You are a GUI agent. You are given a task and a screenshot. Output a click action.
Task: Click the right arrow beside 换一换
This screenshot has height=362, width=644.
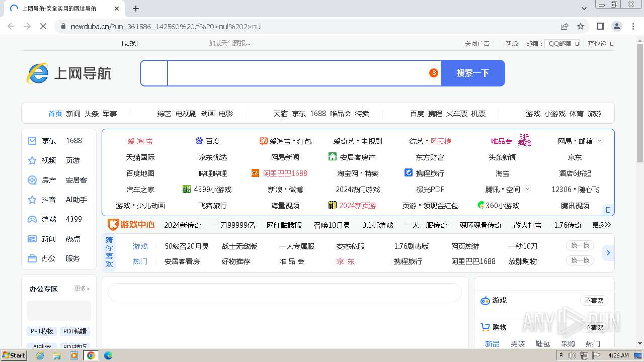(608, 253)
